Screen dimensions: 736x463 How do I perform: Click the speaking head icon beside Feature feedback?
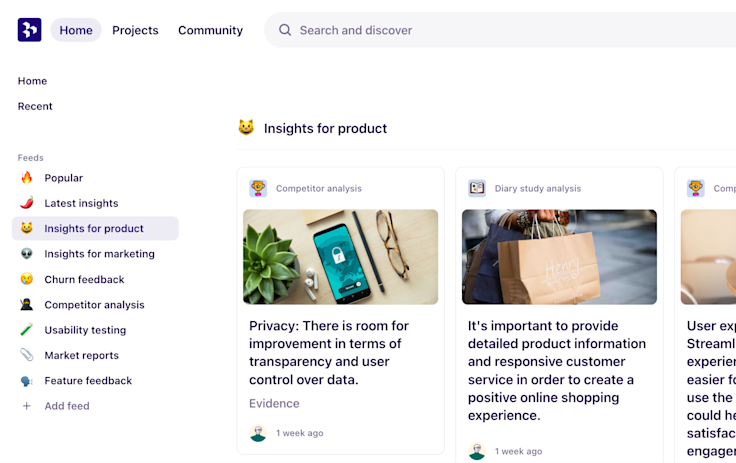[x=27, y=380]
